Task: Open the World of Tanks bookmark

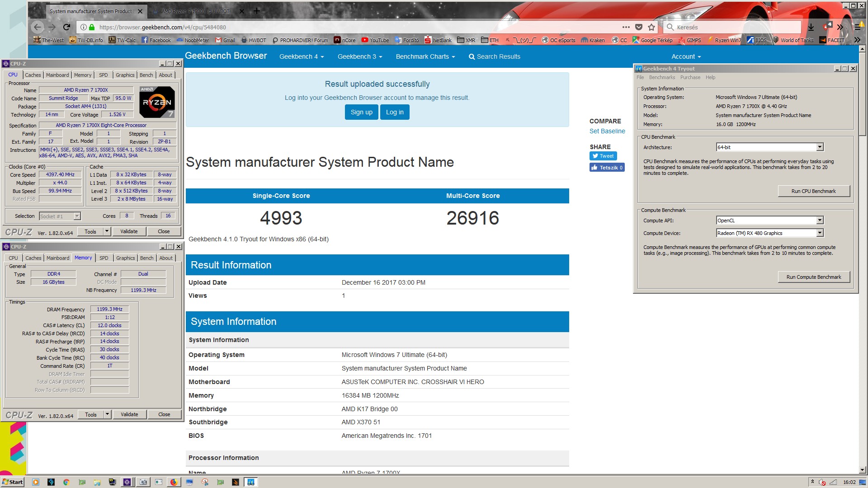Action: pyautogui.click(x=793, y=40)
